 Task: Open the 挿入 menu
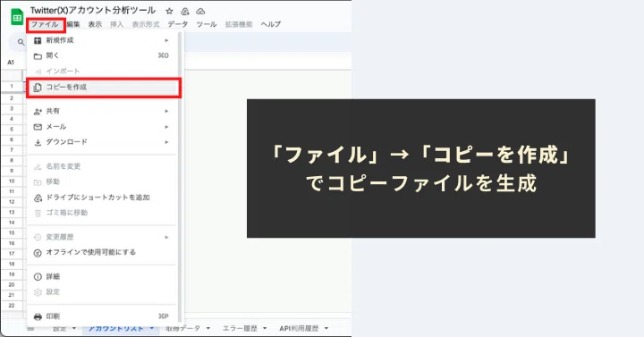(116, 25)
